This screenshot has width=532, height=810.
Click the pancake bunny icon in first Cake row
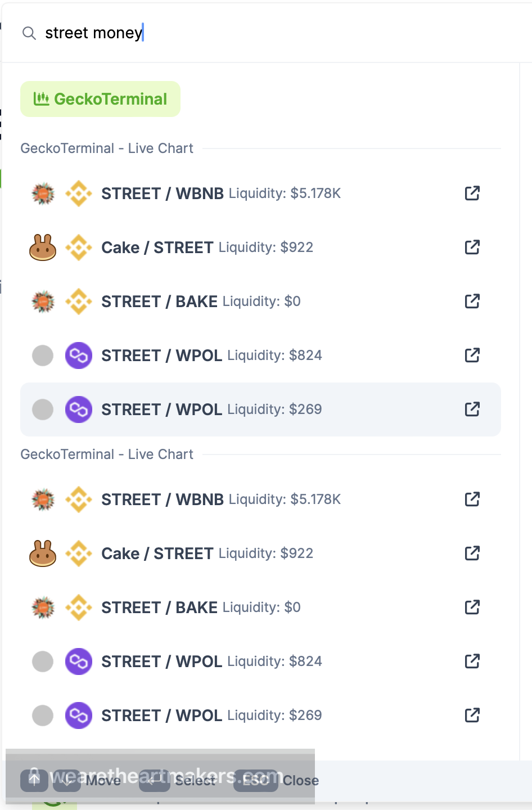coord(43,247)
